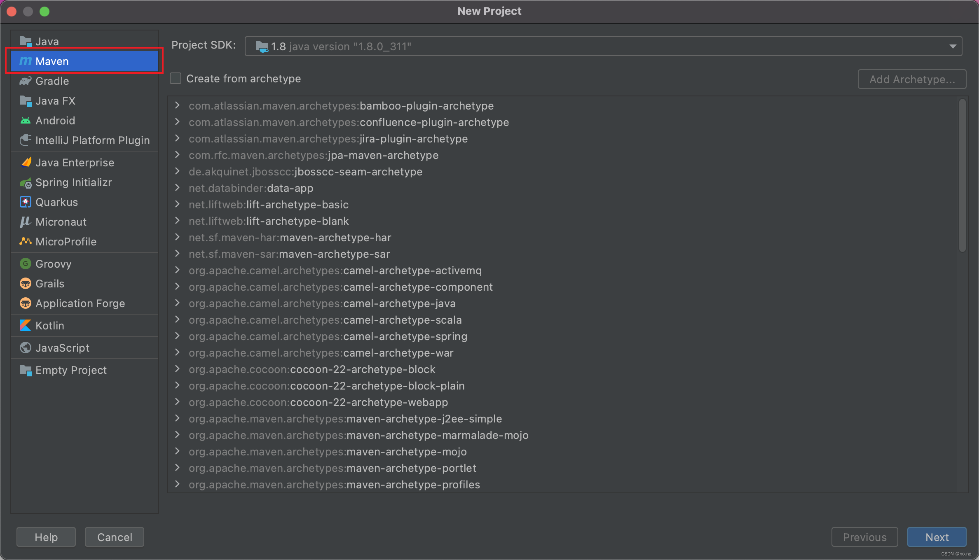
Task: Select maven-archetype-portlet row
Action: coord(563,468)
